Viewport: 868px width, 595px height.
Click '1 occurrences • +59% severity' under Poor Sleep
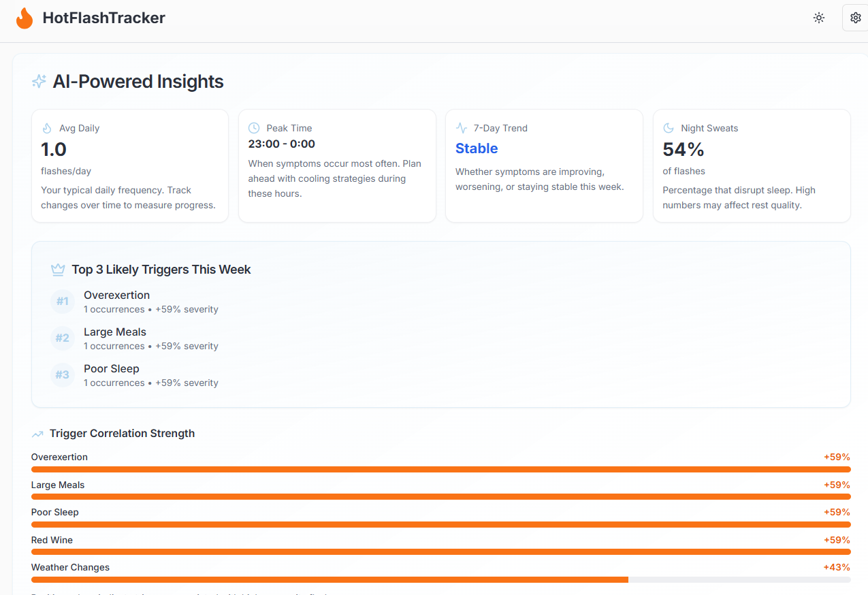(151, 383)
